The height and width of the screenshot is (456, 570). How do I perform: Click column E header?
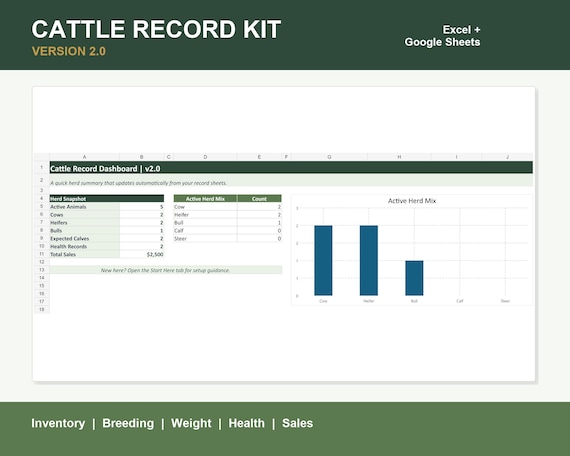point(259,157)
